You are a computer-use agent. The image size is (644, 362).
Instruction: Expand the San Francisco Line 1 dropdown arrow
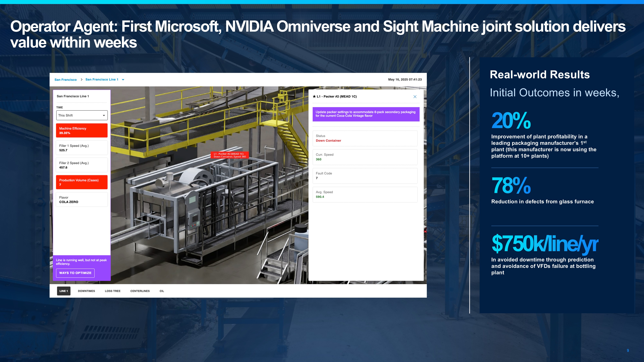(x=123, y=80)
